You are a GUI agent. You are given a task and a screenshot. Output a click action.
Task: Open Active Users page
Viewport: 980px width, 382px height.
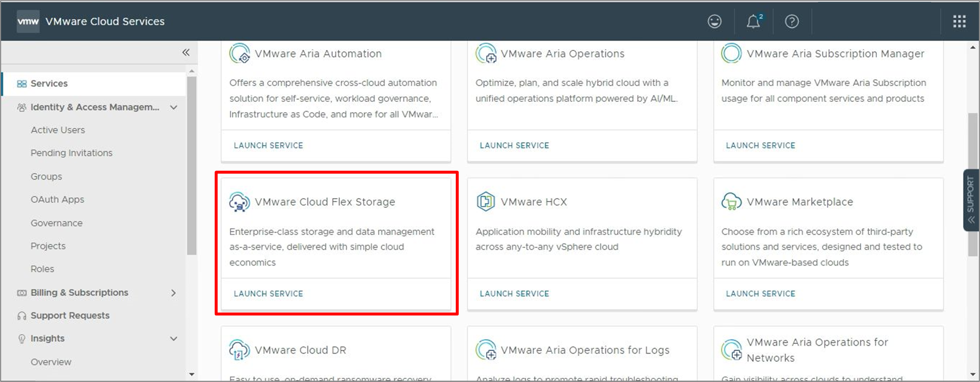tap(58, 130)
